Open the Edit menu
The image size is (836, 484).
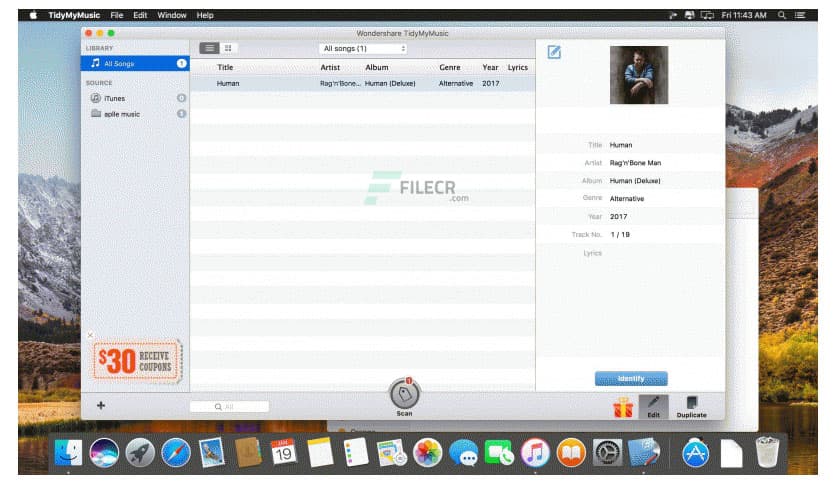(140, 15)
